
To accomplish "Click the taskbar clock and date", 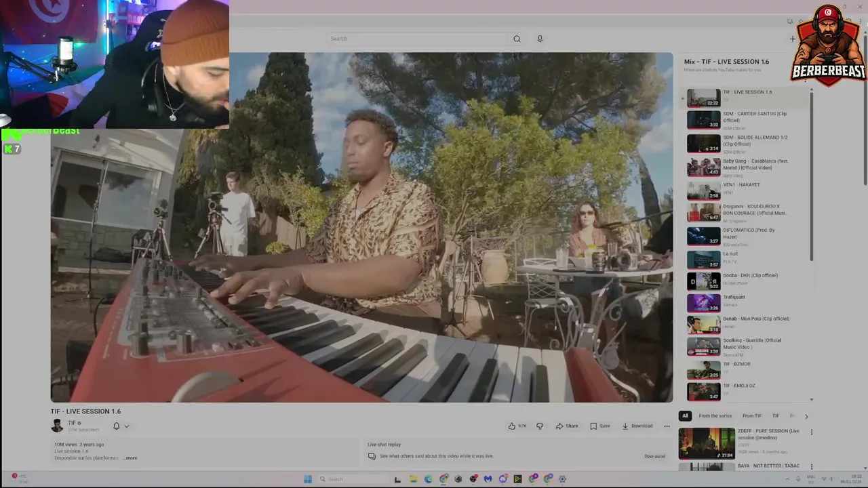I will click(850, 479).
